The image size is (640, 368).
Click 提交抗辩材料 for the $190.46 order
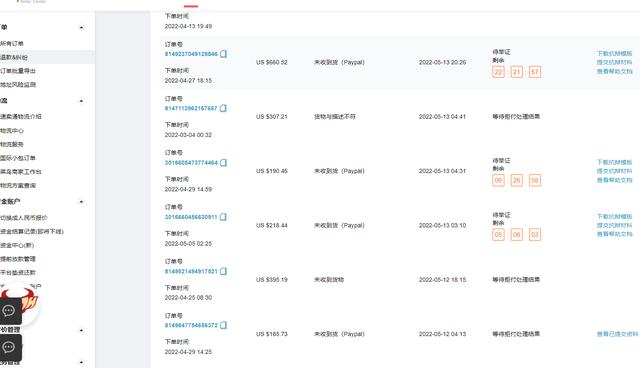pyautogui.click(x=614, y=171)
